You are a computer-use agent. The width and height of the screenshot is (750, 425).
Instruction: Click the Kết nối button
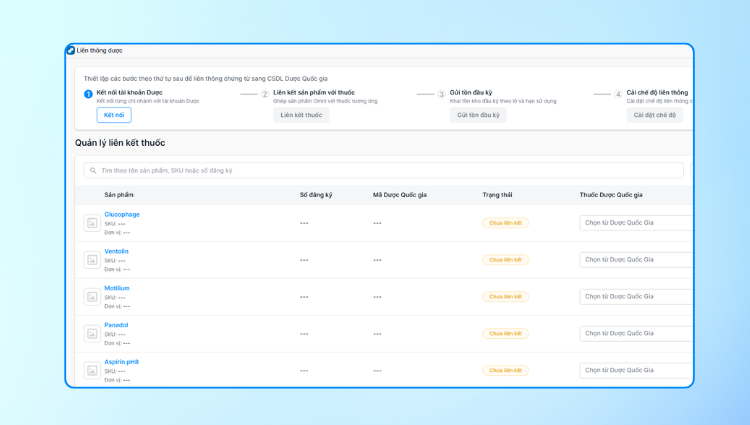(114, 115)
